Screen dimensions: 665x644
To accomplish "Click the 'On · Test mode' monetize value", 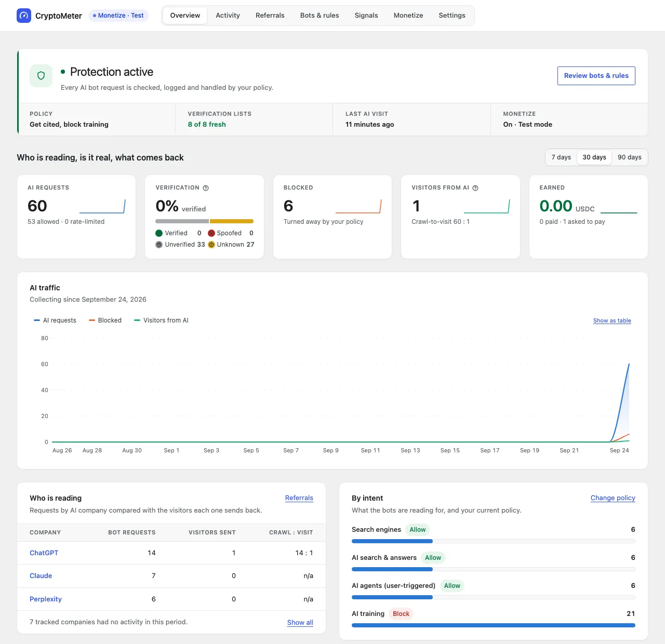I will [x=528, y=125].
